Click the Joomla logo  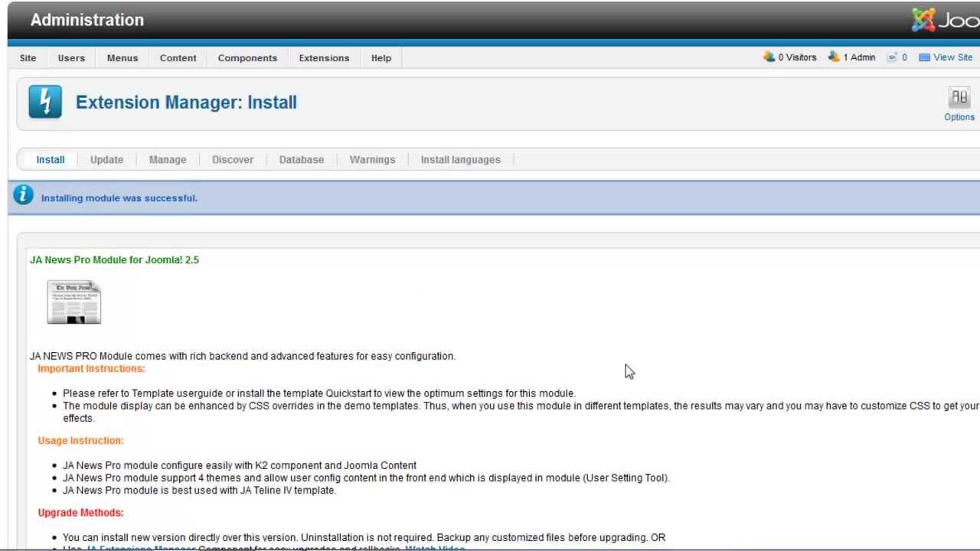click(946, 20)
